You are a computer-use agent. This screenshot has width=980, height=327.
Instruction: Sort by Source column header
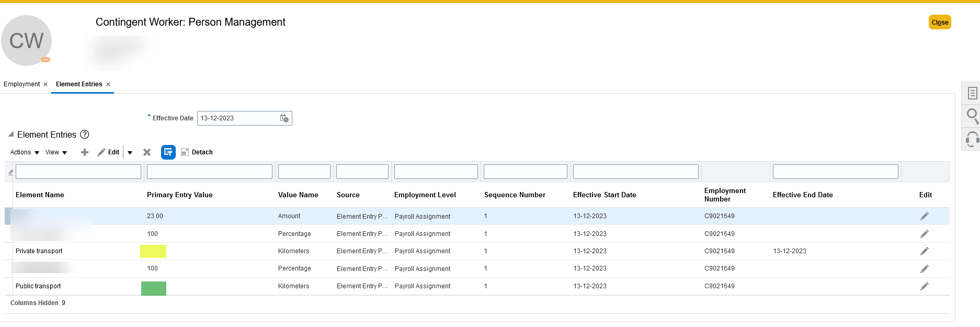pos(348,195)
